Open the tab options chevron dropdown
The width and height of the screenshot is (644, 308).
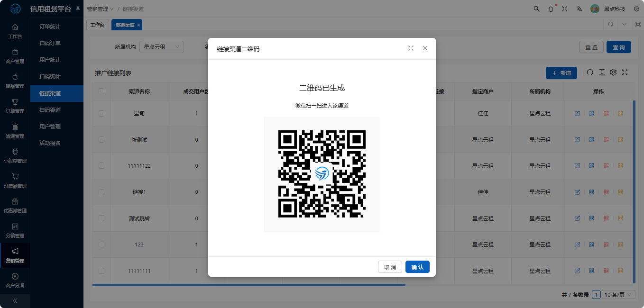pyautogui.click(x=625, y=25)
